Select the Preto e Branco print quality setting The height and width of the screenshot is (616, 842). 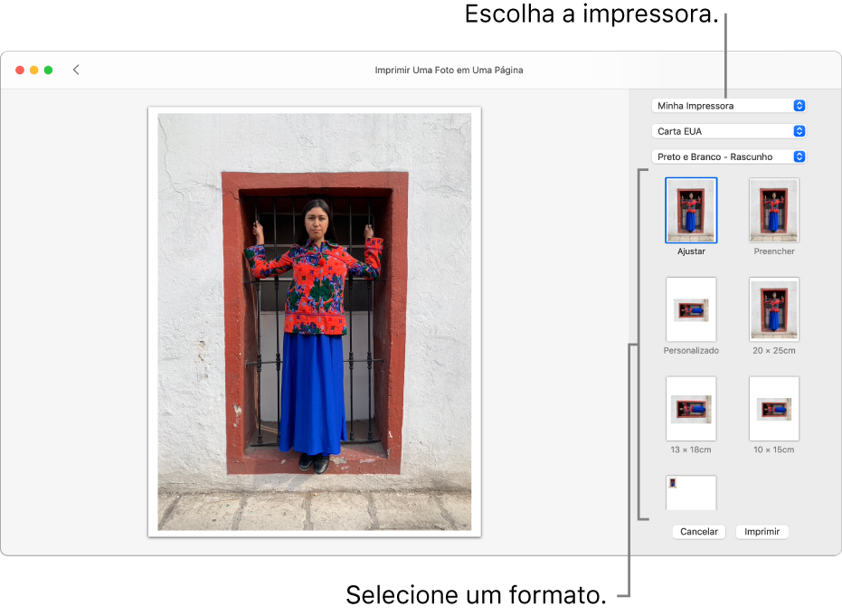[x=729, y=156]
